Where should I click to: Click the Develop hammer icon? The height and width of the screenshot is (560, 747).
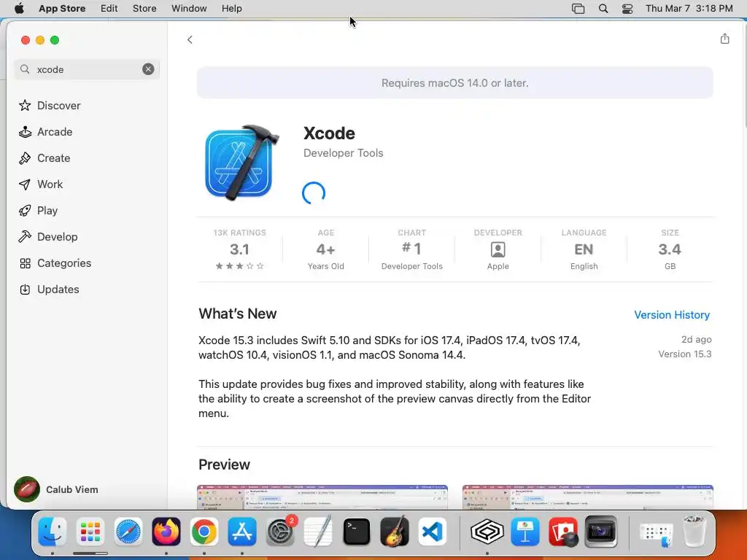coord(25,237)
